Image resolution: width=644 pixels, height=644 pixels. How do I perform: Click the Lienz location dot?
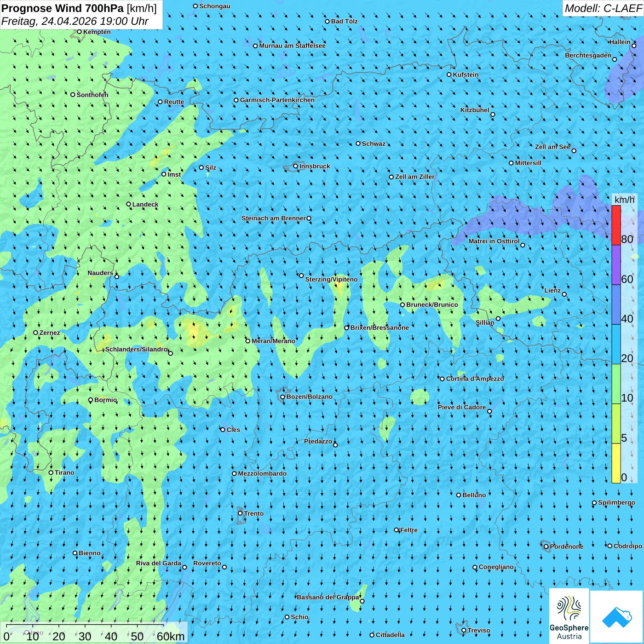pyautogui.click(x=564, y=294)
